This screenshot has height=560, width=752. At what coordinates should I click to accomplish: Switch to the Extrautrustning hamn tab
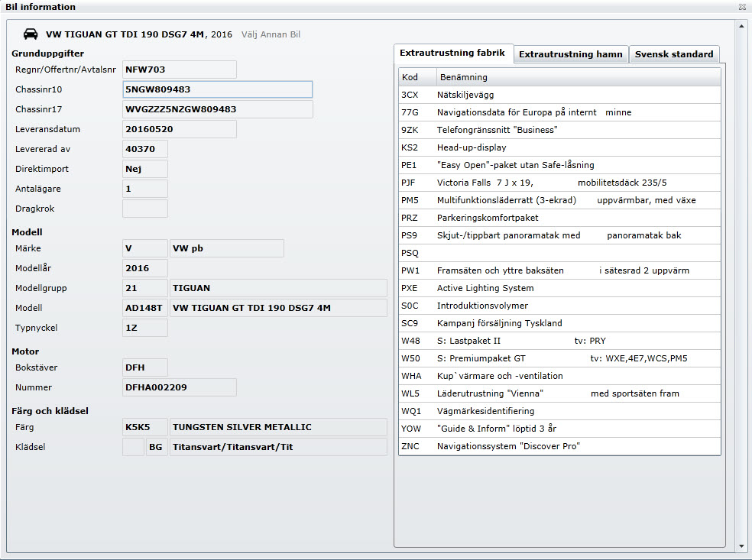571,54
